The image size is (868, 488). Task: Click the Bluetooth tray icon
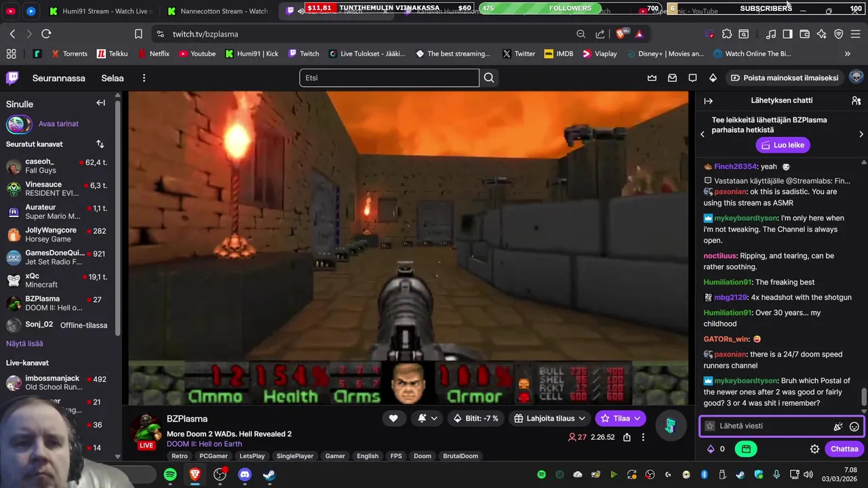704,474
